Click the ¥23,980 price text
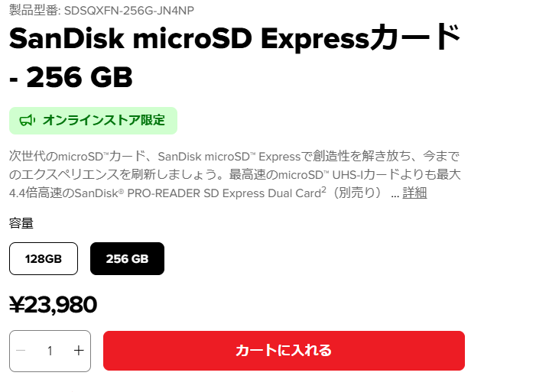Viewport: 549px width, 392px height. click(x=53, y=305)
